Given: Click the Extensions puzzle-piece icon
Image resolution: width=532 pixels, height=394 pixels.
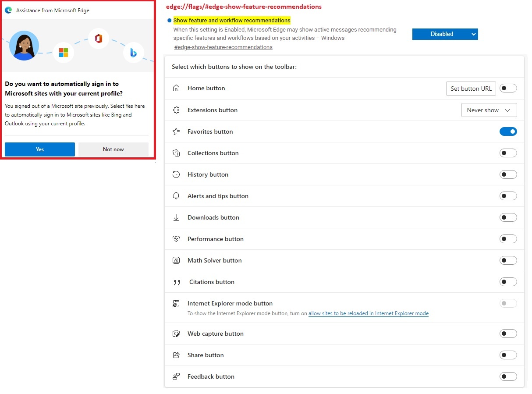Looking at the screenshot, I should 176,110.
